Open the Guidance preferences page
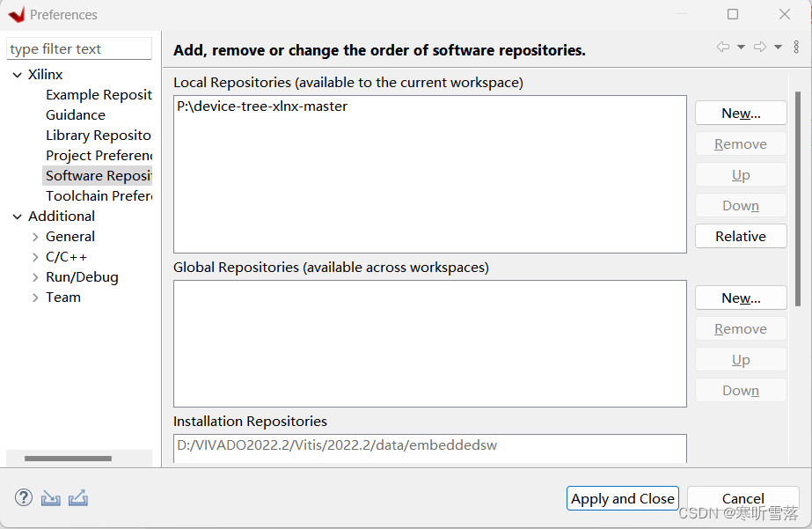This screenshot has width=812, height=529. [x=75, y=114]
